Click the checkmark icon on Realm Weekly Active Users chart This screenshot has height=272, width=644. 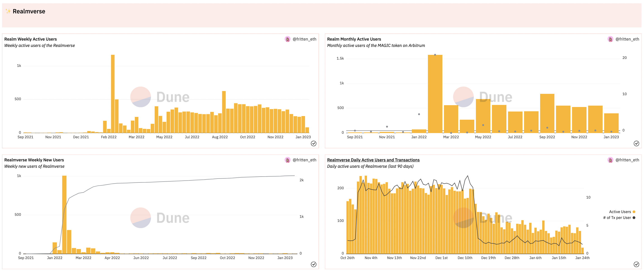pyautogui.click(x=313, y=143)
